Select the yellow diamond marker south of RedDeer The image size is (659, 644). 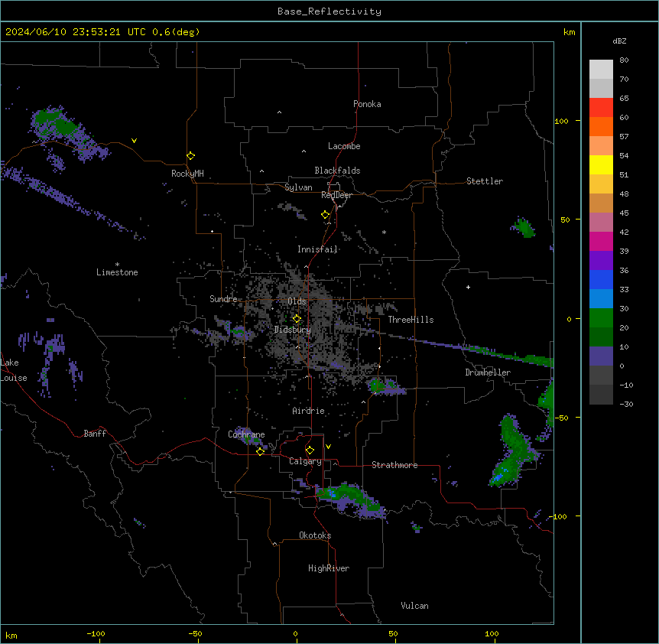[325, 215]
